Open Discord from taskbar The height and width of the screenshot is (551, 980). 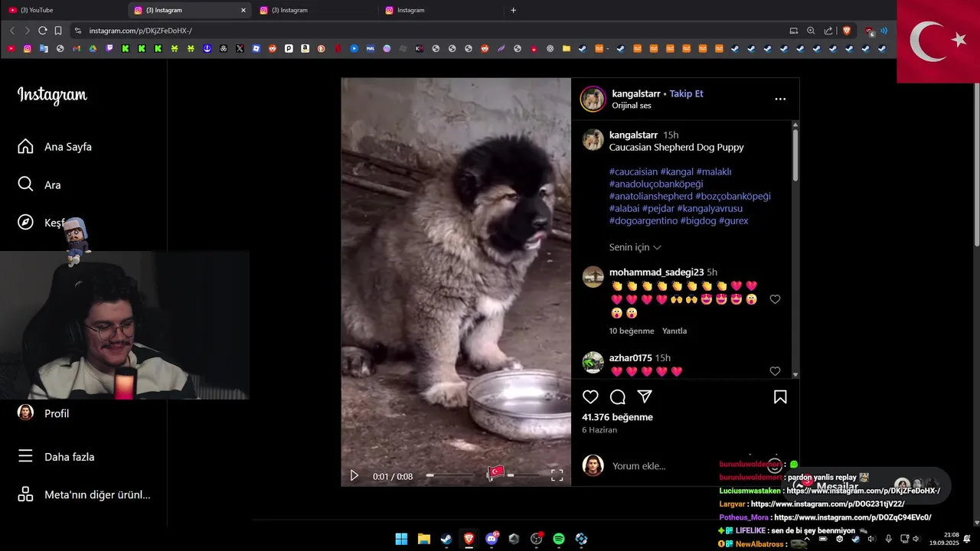tap(492, 539)
